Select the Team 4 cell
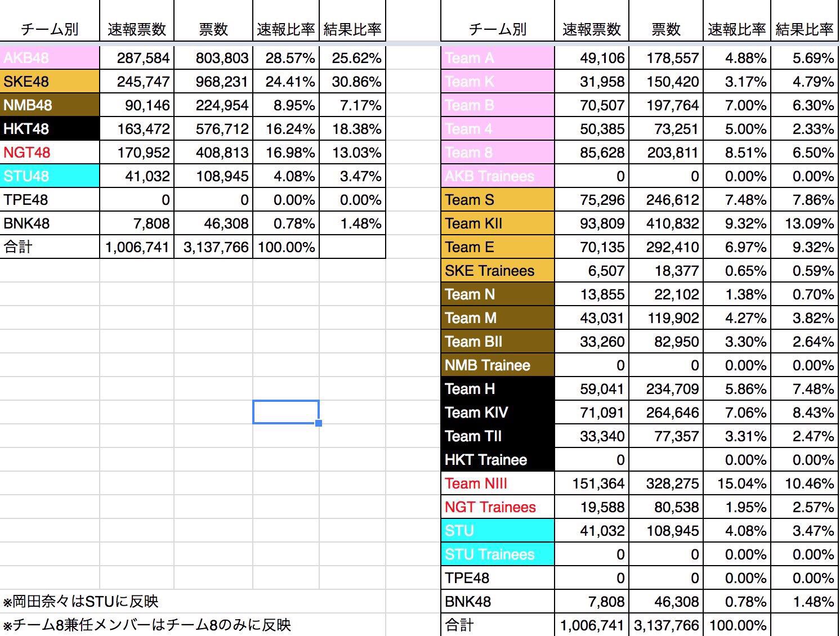This screenshot has width=840, height=636. click(x=498, y=129)
